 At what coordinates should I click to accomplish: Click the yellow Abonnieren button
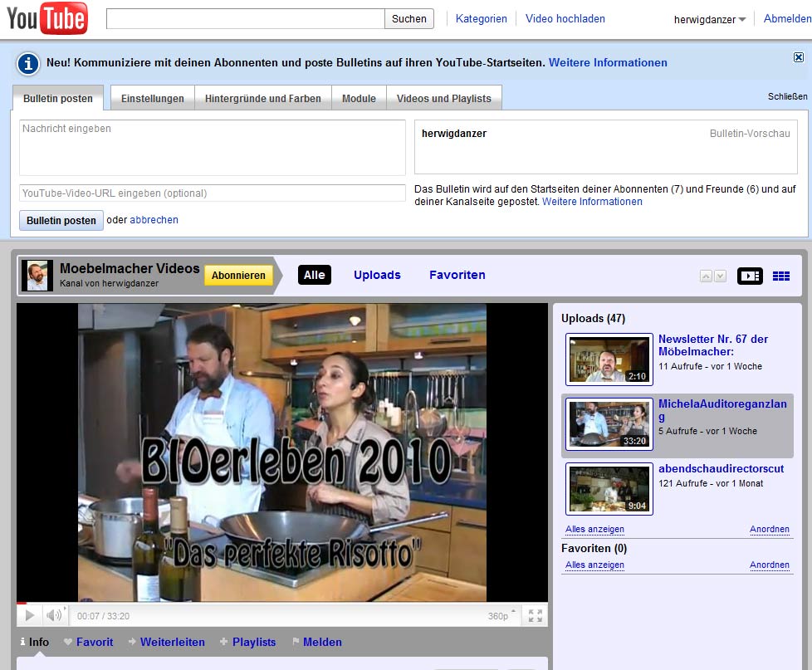238,276
